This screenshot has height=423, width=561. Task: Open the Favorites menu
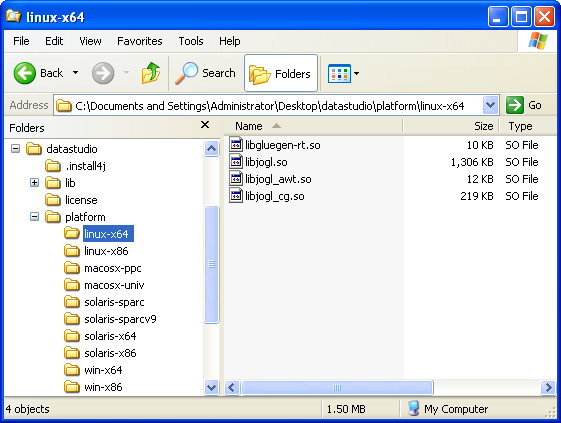point(140,41)
